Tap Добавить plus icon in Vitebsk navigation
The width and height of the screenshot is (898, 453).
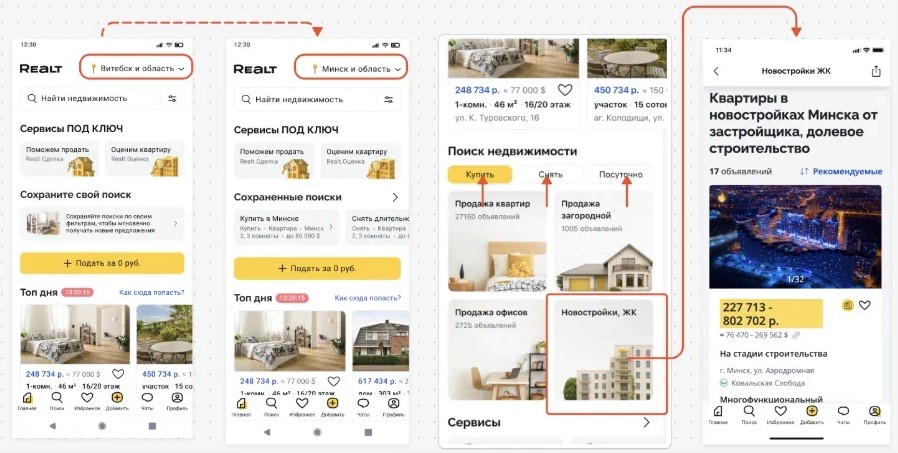[117, 401]
